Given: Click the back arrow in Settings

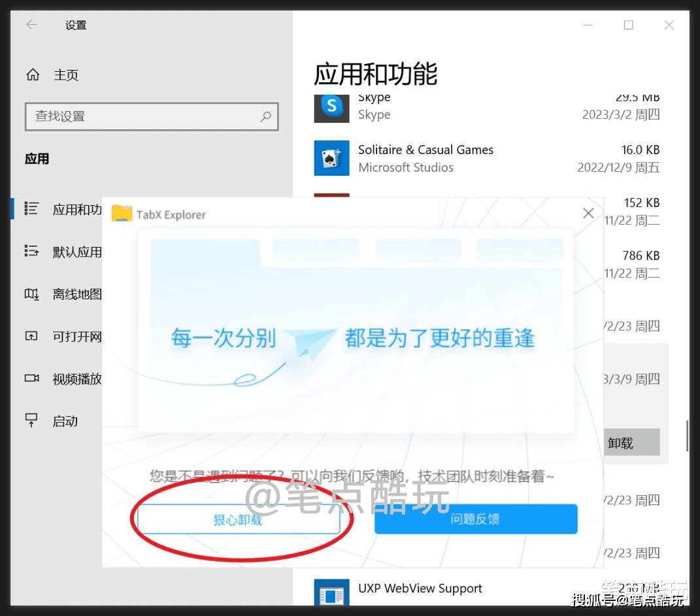Looking at the screenshot, I should [31, 25].
